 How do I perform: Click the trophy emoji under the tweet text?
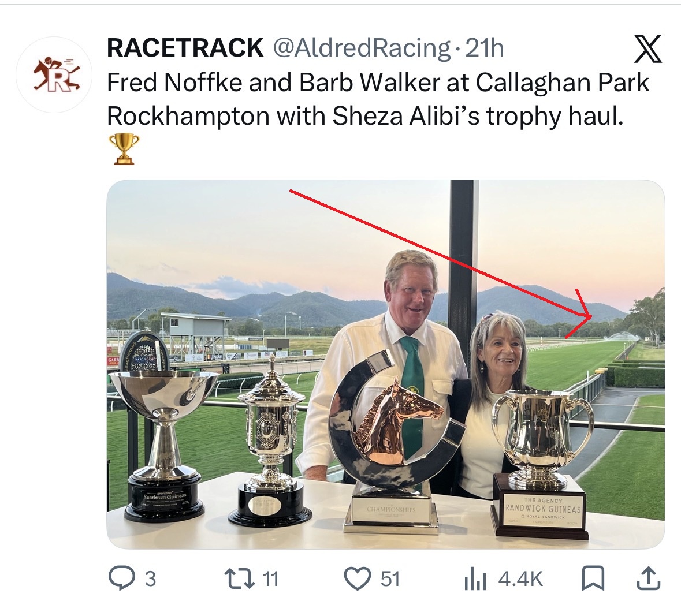click(x=124, y=148)
